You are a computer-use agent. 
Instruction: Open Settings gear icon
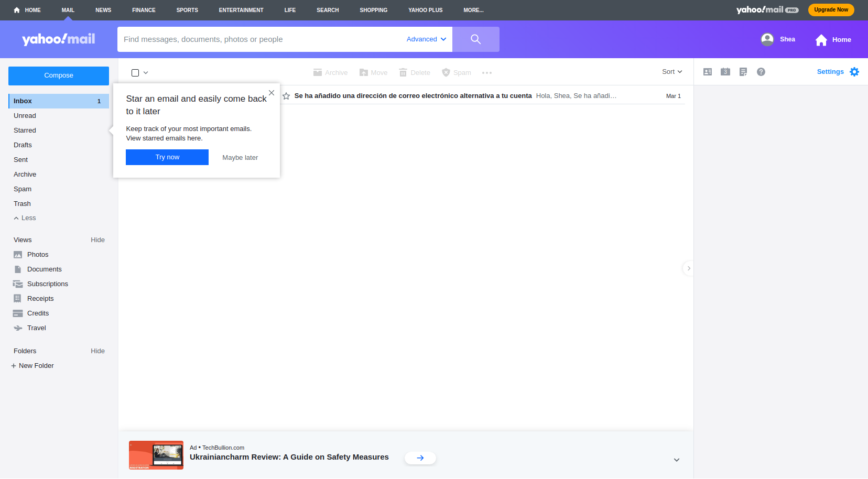click(x=854, y=72)
